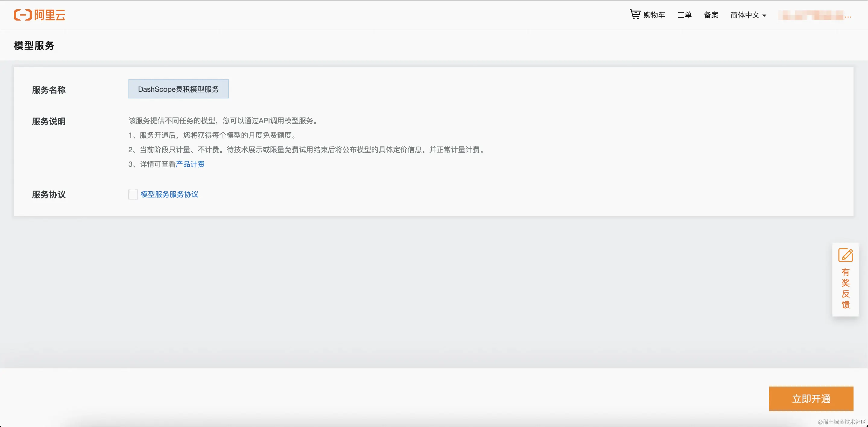Click the 模型服务 page heading
The image size is (868, 427).
34,46
